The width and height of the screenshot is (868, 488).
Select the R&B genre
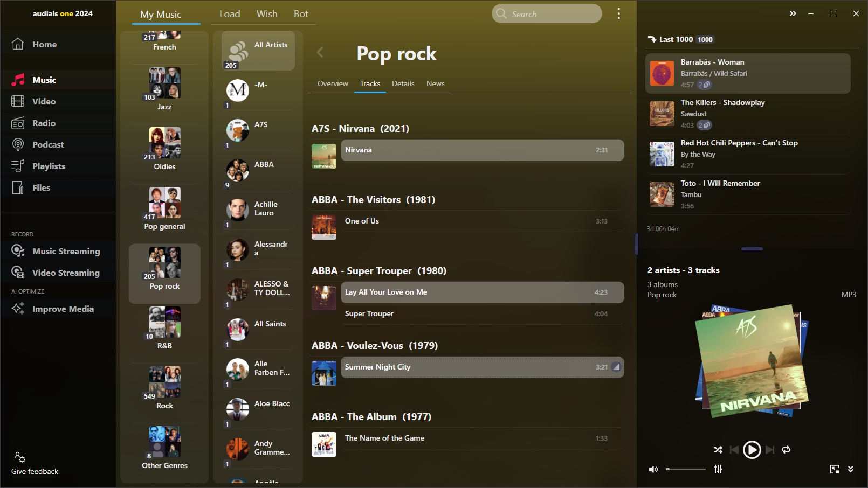[164, 329]
